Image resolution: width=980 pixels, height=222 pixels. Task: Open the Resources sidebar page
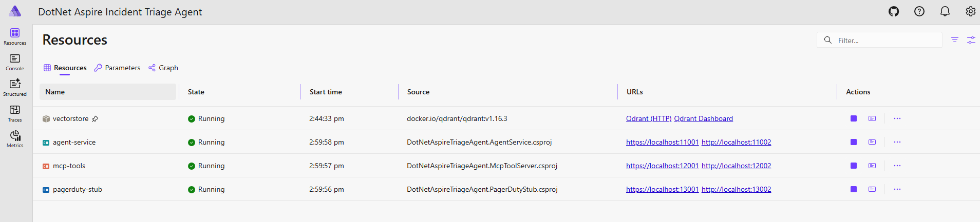[15, 36]
